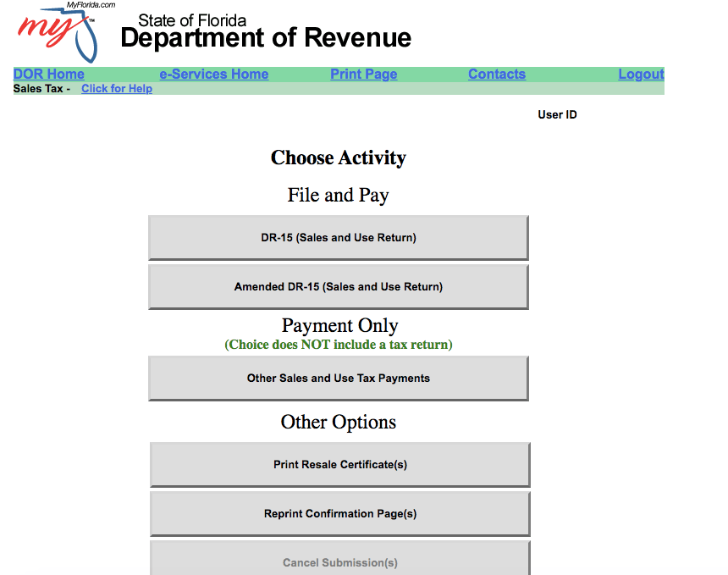Click the Print Page link
Viewport: 728px width, 575px height.
pos(363,74)
